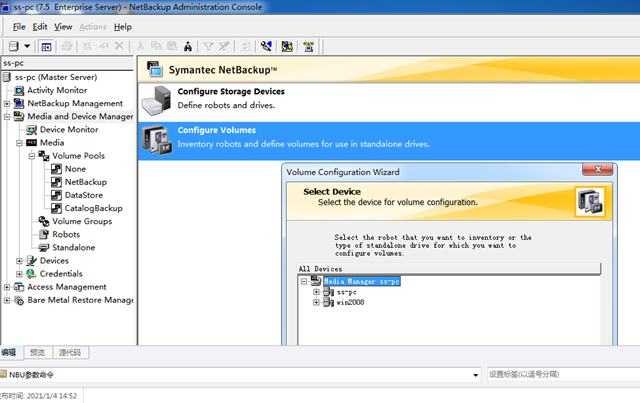Collapse the Media Manager ss-pc node
Image resolution: width=640 pixels, height=403 pixels.
[304, 282]
